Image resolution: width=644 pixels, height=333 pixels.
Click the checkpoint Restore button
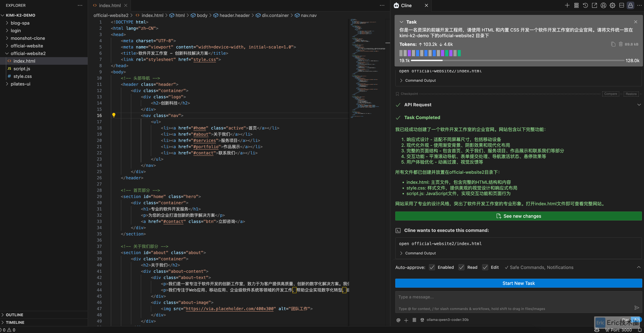631,94
